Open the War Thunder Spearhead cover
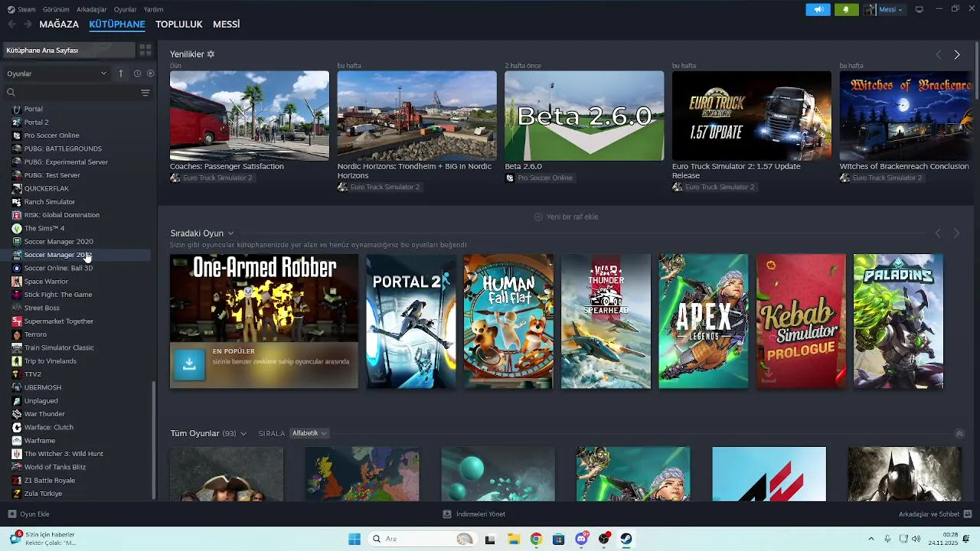The image size is (980, 551). [x=606, y=321]
